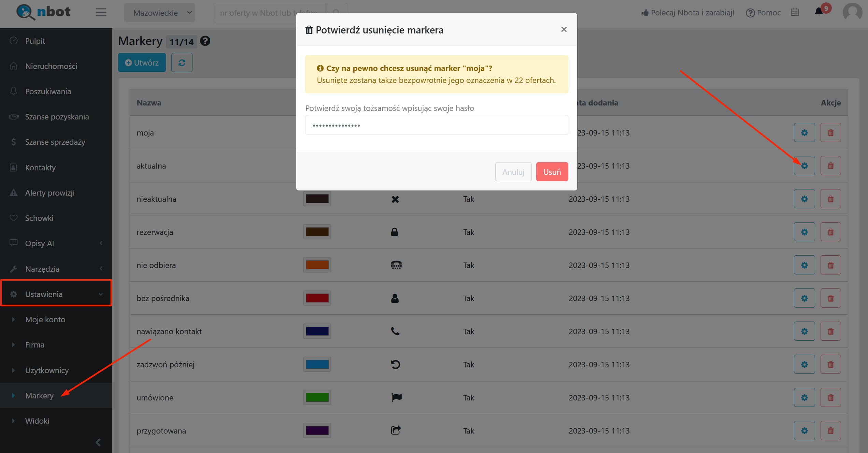Click Polecaj Nbota i zarabiaj link
Image resolution: width=868 pixels, height=453 pixels.
688,13
